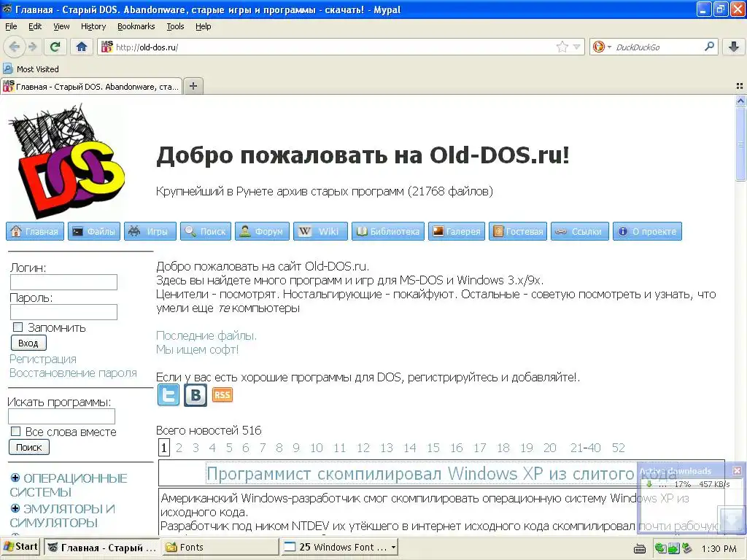Open the VK social icon
The image size is (747, 560).
tap(196, 395)
